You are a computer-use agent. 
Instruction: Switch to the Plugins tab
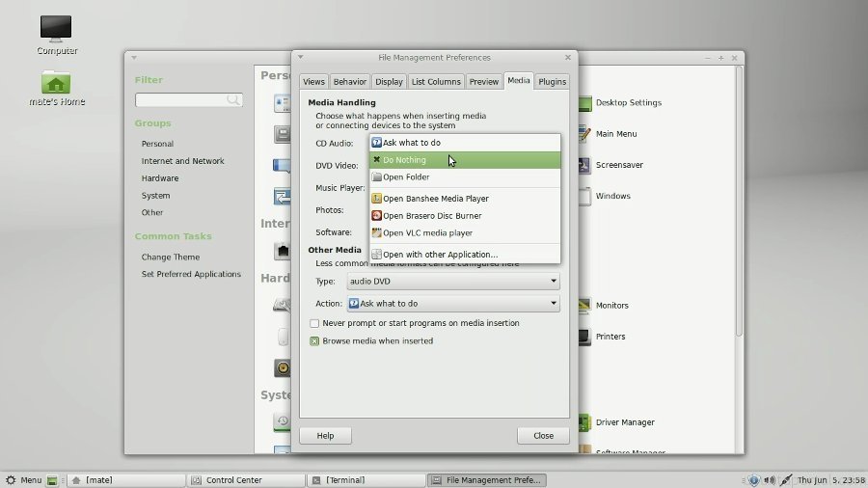coord(552,82)
